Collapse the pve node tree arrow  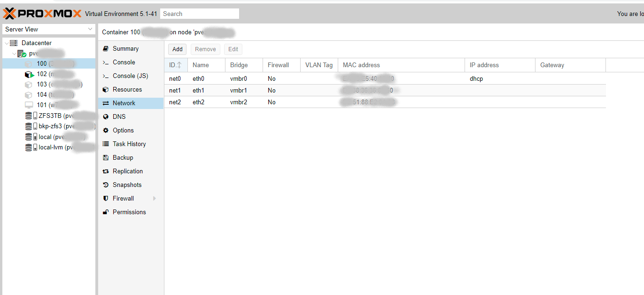tap(14, 54)
